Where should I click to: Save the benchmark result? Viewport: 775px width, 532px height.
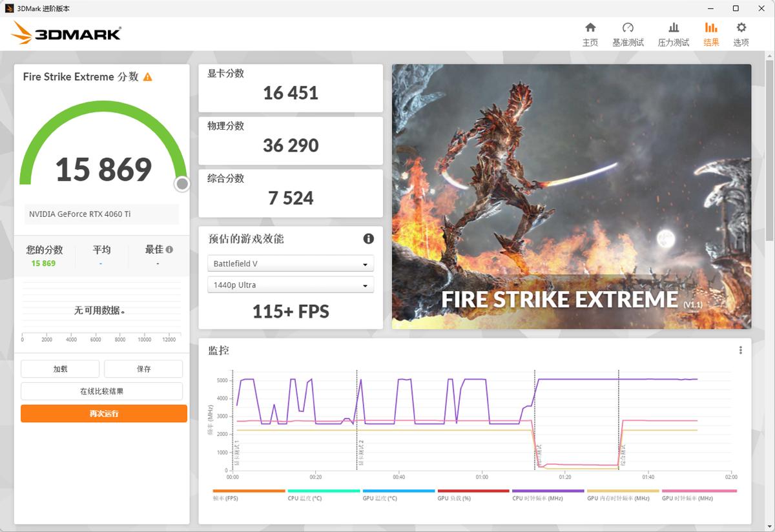click(x=143, y=368)
